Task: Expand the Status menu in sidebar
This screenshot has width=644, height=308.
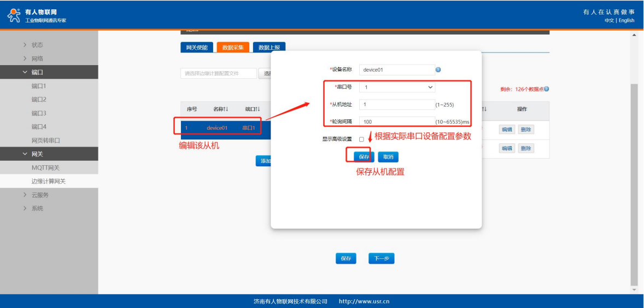Action: coord(37,45)
